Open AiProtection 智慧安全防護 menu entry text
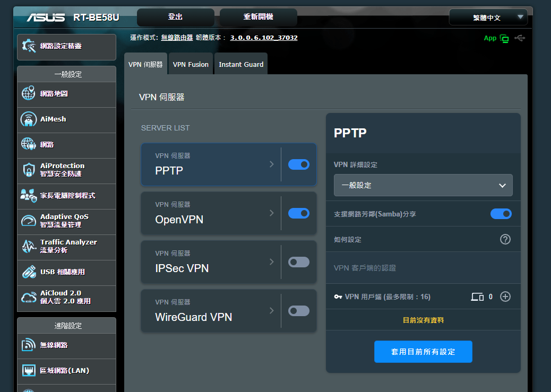 click(62, 170)
